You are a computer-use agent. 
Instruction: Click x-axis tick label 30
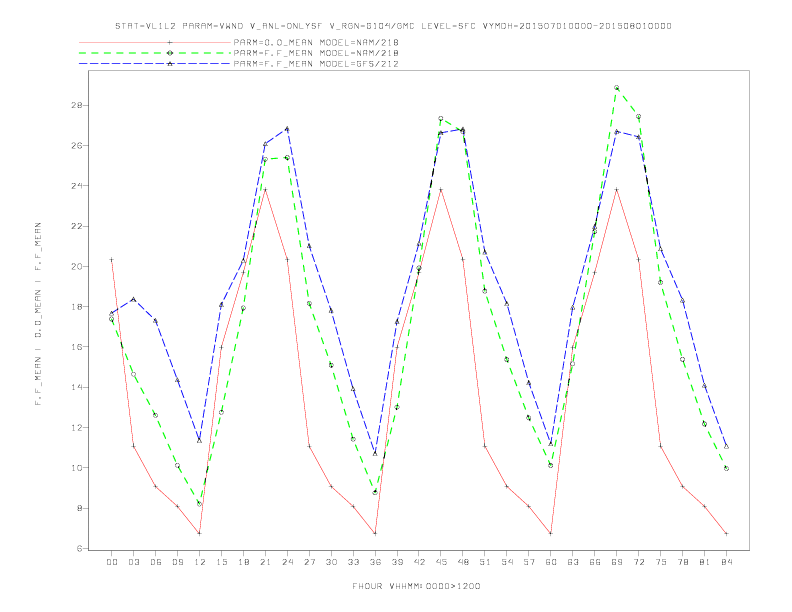click(331, 562)
